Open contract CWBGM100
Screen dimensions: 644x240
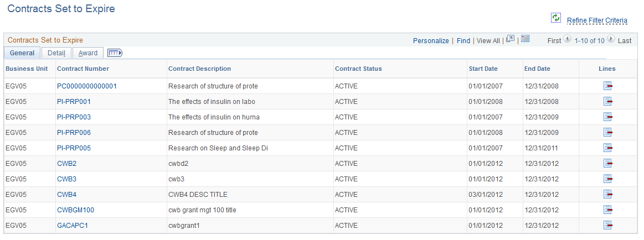click(75, 210)
